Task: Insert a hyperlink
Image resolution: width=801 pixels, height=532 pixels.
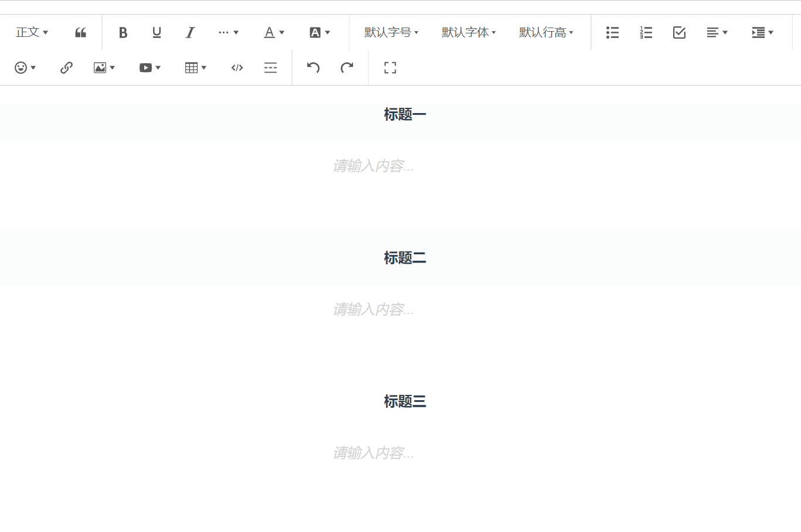Action: (x=66, y=67)
